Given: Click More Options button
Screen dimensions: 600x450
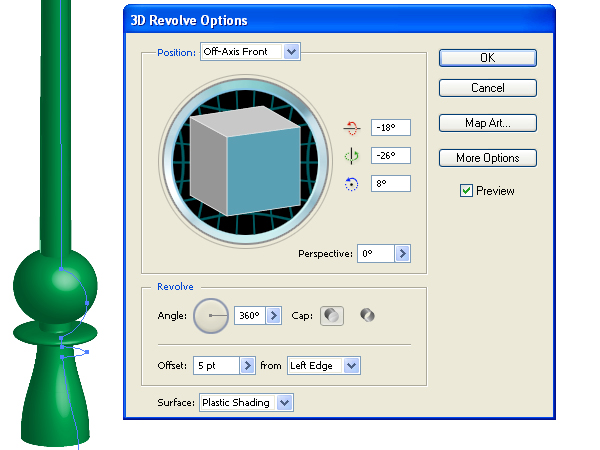Looking at the screenshot, I should 488,158.
